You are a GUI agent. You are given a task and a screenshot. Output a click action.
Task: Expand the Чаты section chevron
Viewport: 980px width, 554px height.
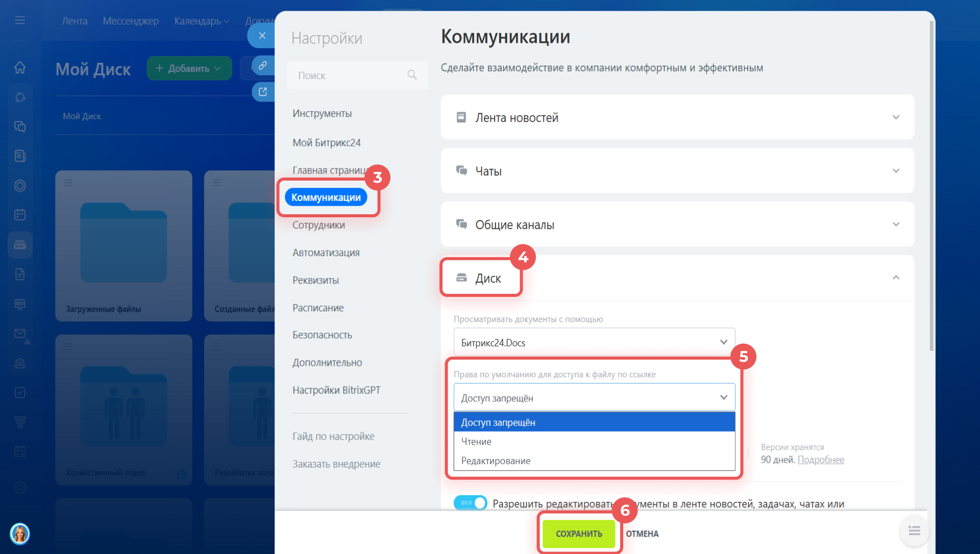click(x=896, y=171)
